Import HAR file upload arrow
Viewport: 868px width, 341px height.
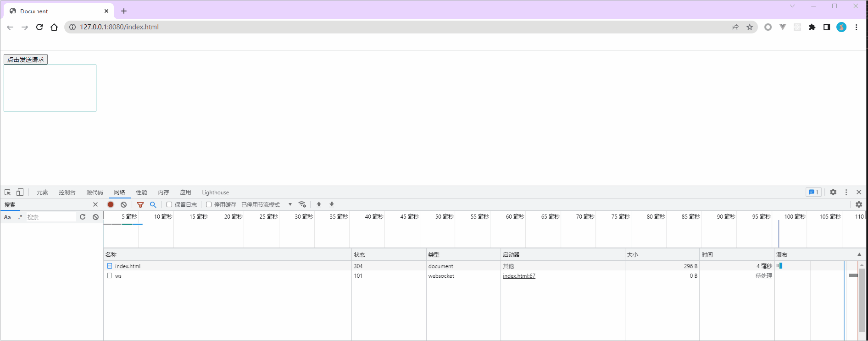point(319,204)
